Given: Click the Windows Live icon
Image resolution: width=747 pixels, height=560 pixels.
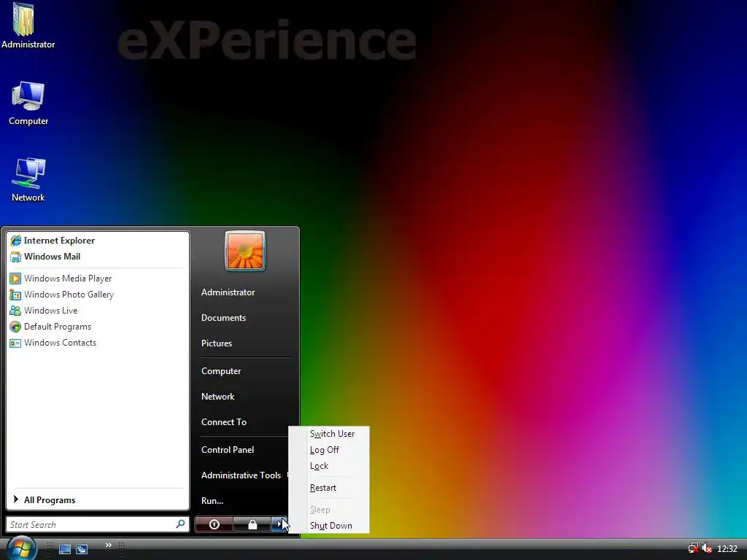Looking at the screenshot, I should (x=15, y=311).
